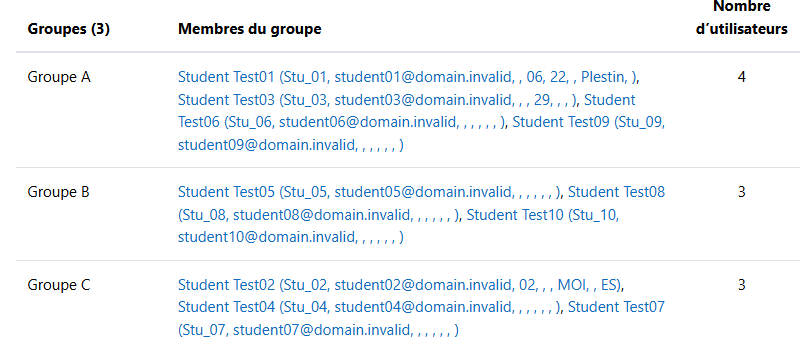Click user count 4 for Groupe A
The width and height of the screenshot is (810, 360).
[742, 77]
